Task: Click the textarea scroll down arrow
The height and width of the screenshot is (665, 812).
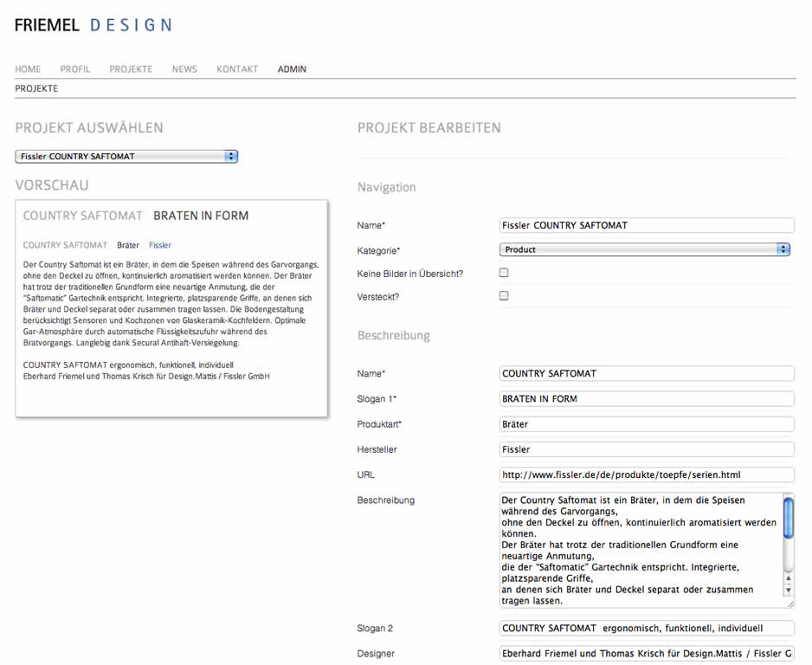Action: click(x=788, y=590)
